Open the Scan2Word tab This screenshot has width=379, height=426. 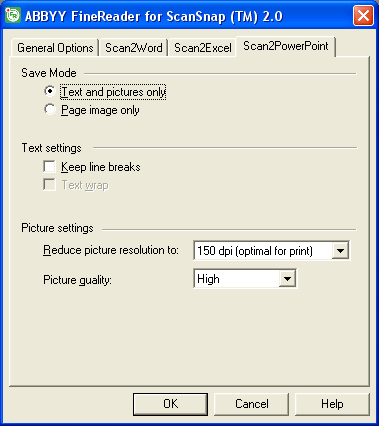(134, 48)
